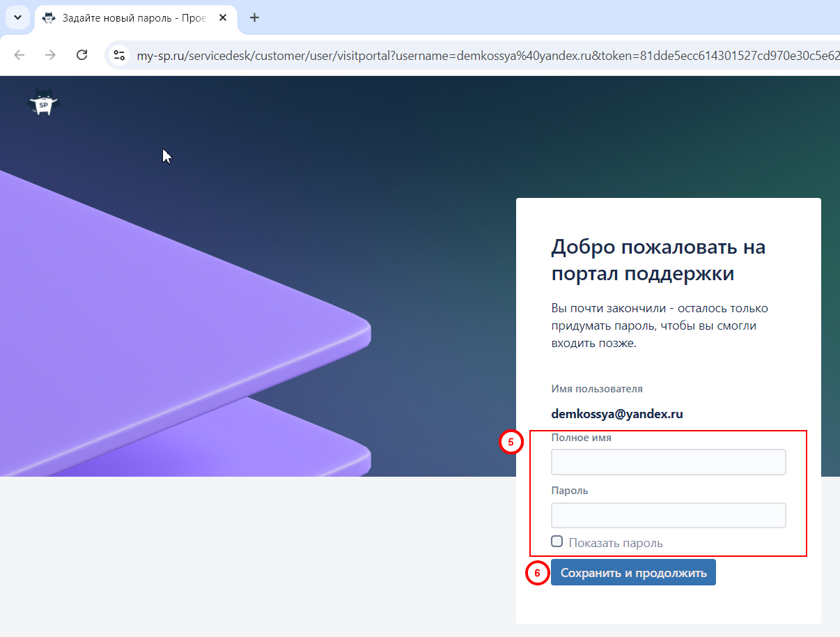Image resolution: width=840 pixels, height=637 pixels.
Task: Focus the 'Полное имя' input field
Action: [669, 462]
